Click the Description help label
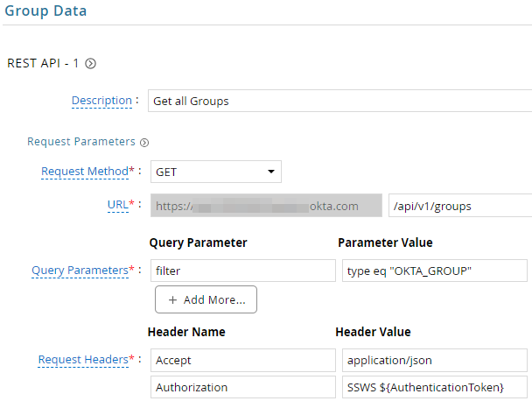Viewport: 532px width, 401px height. click(101, 101)
